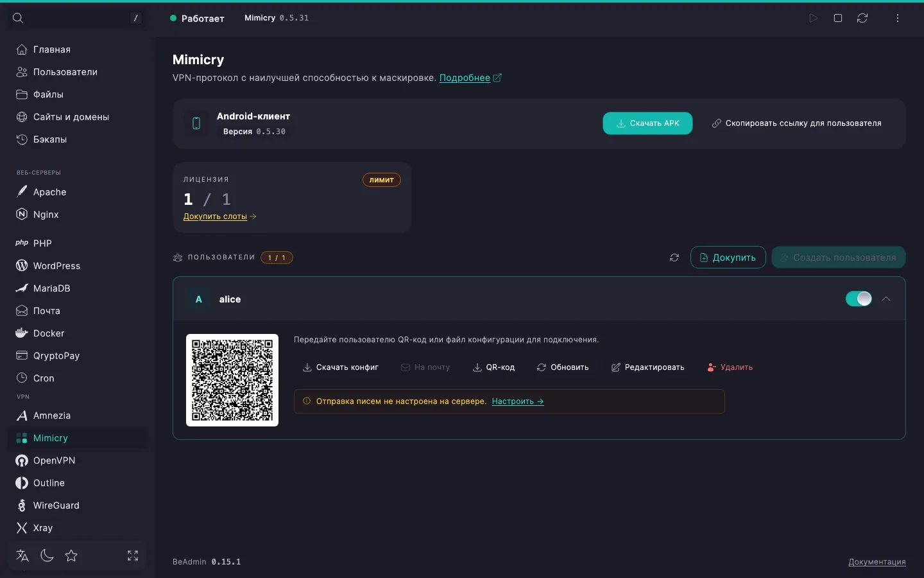
Task: Click the users 1 / 1 counter badge
Action: coord(277,258)
